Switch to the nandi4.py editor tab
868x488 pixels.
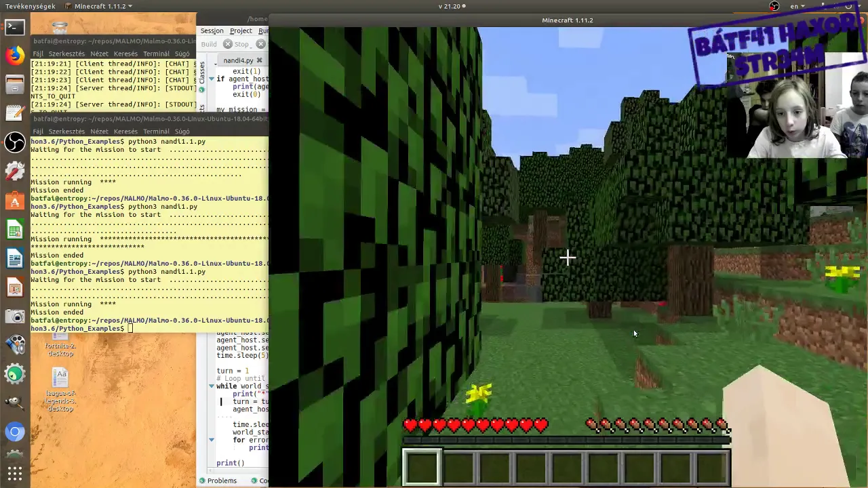[237, 60]
